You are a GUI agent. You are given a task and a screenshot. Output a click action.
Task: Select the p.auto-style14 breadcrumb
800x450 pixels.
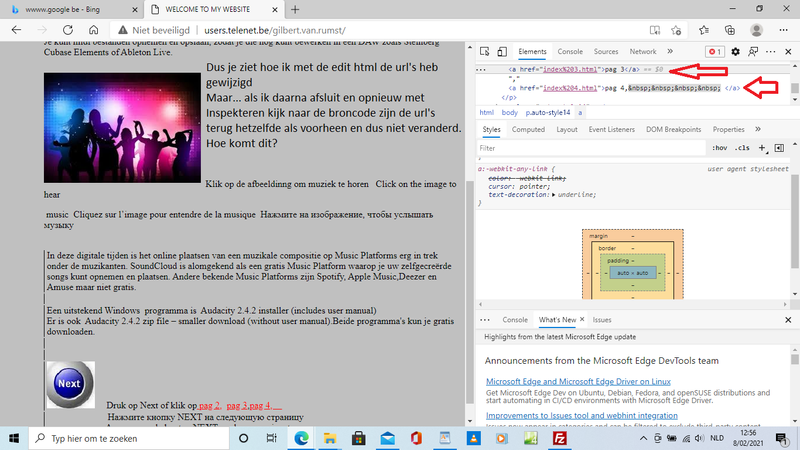(x=548, y=112)
